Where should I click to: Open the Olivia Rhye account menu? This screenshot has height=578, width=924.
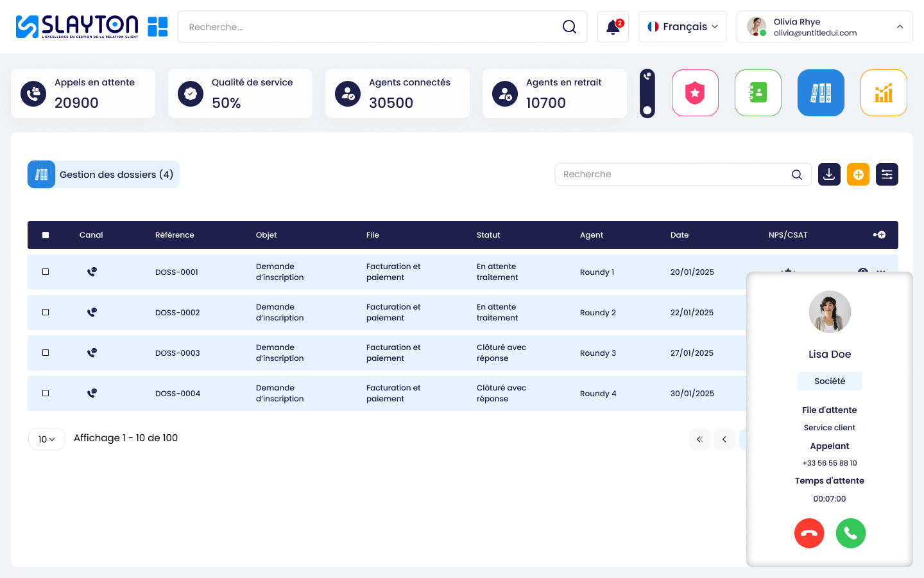tap(824, 27)
